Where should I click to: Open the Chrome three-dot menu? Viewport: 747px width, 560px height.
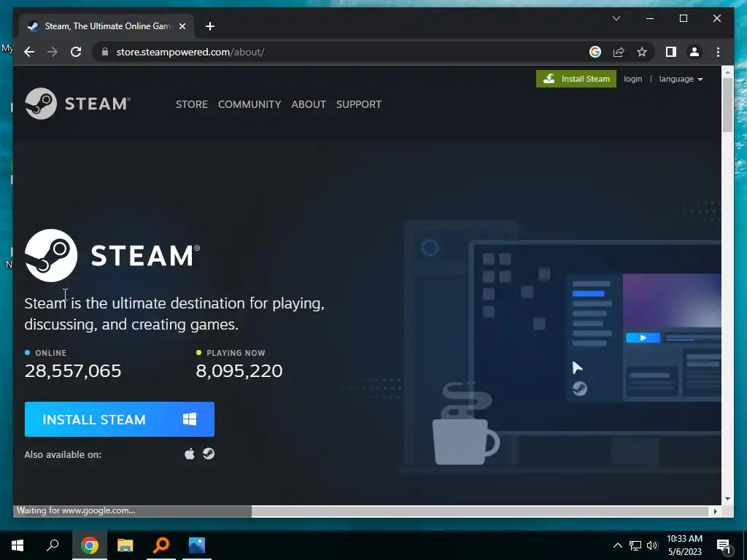(x=718, y=52)
